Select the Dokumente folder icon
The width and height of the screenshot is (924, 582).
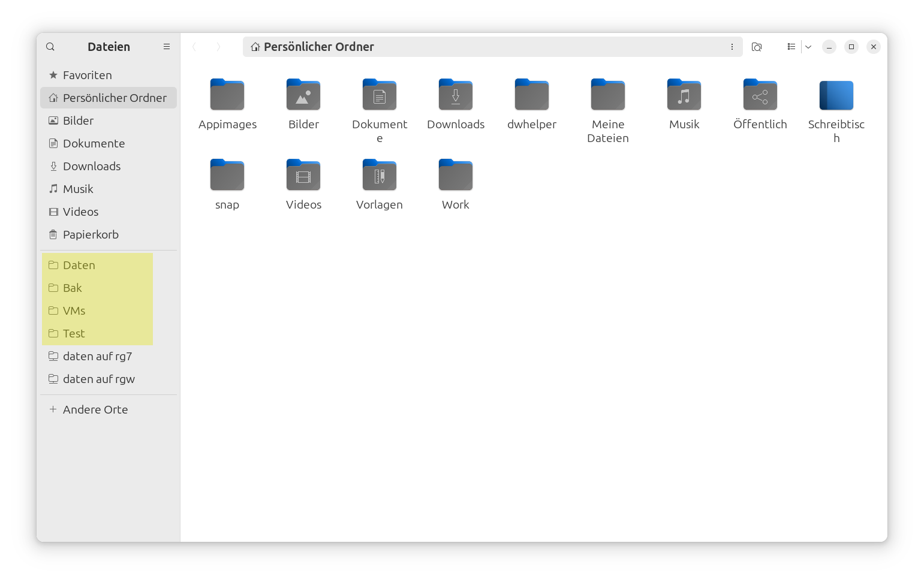pos(380,95)
